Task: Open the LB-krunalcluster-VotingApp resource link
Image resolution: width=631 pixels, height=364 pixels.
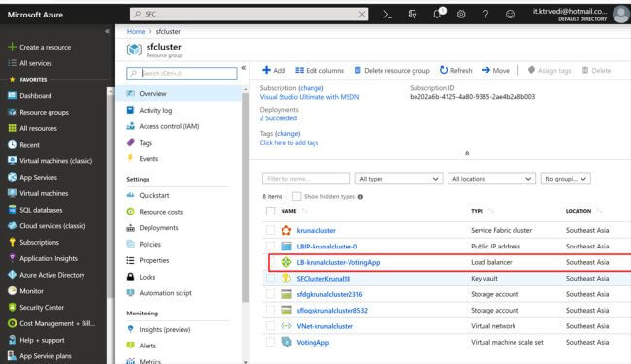Action: 338,262
